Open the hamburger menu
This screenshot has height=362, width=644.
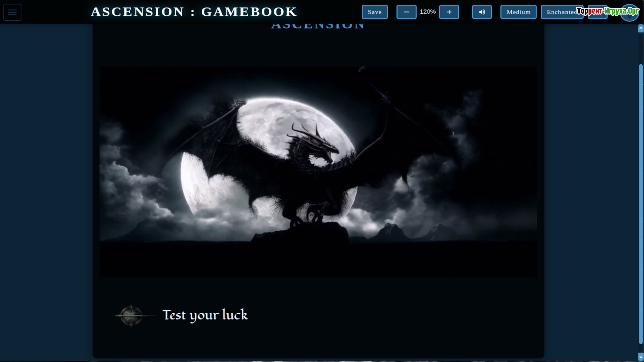[12, 12]
